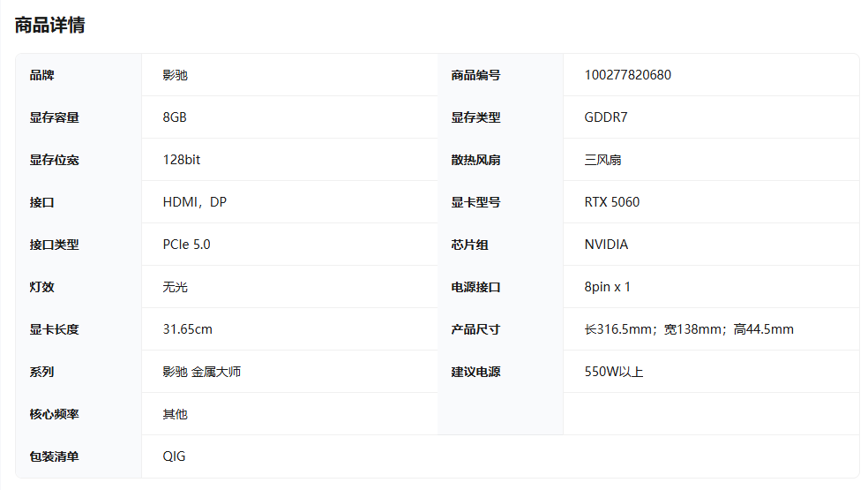This screenshot has width=868, height=490.
Task: Click the 550W以上 recommended power value
Action: [613, 372]
